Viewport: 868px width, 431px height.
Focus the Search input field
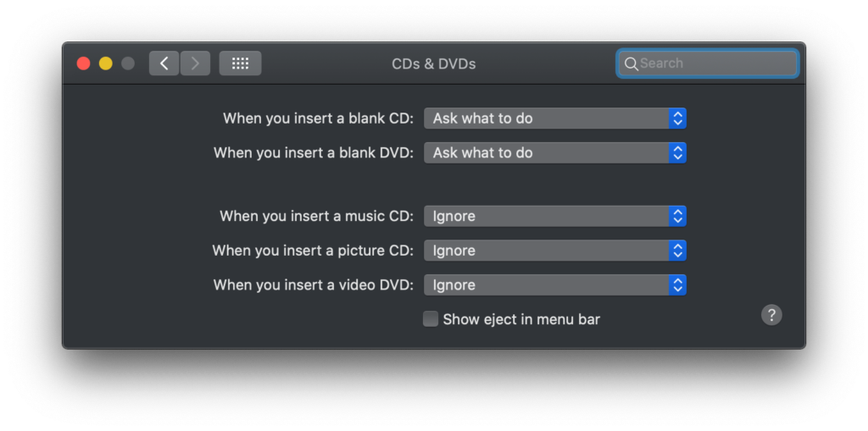[715, 64]
